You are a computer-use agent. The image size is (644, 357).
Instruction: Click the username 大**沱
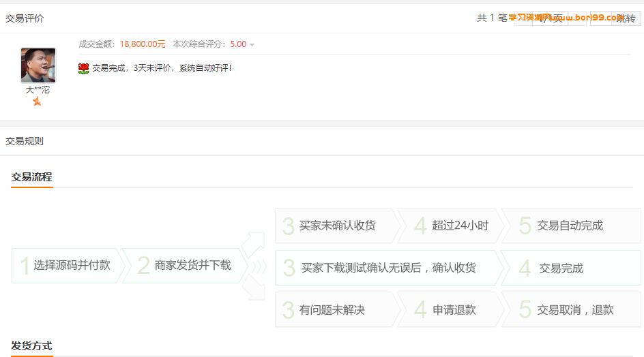(x=38, y=90)
